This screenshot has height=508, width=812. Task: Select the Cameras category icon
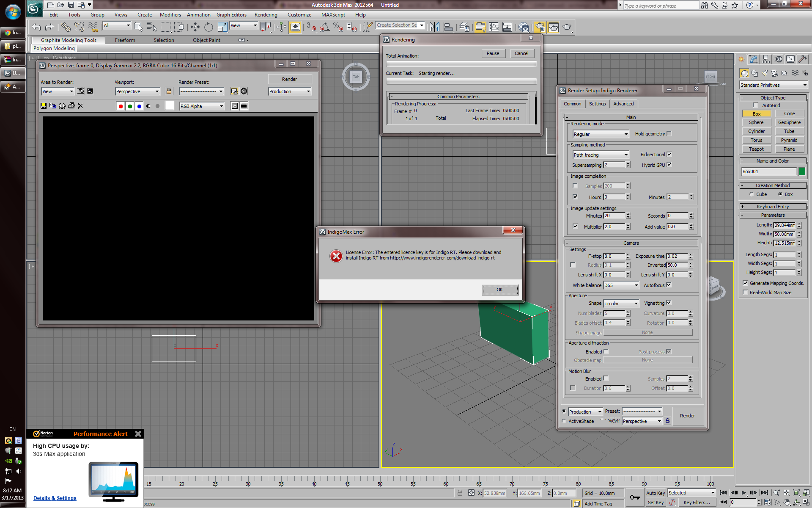pos(775,73)
